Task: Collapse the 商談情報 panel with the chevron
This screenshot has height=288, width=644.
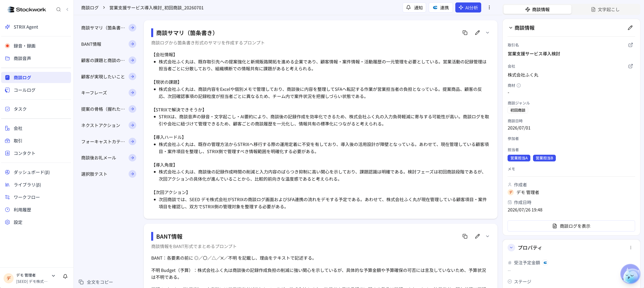Action: [510, 28]
